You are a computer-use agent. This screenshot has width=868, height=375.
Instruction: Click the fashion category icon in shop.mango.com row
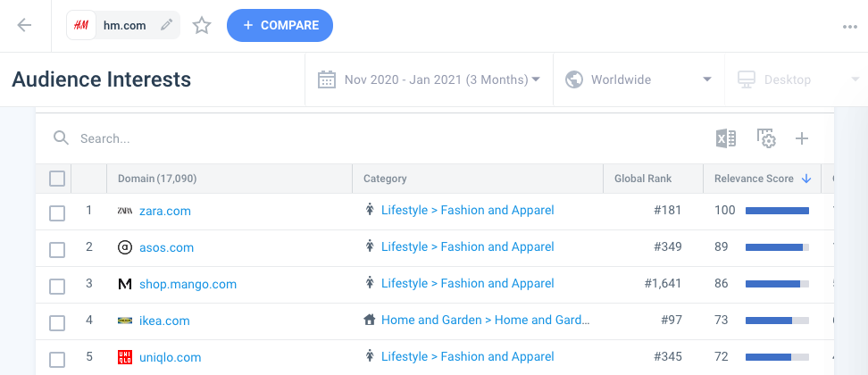pyautogui.click(x=370, y=283)
